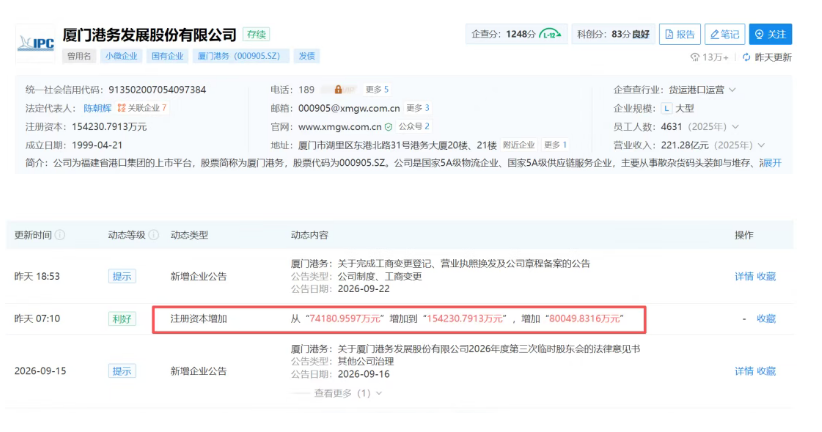Click email 000905@xmgw.com.cn
This screenshot has height=432, width=822.
[x=349, y=108]
